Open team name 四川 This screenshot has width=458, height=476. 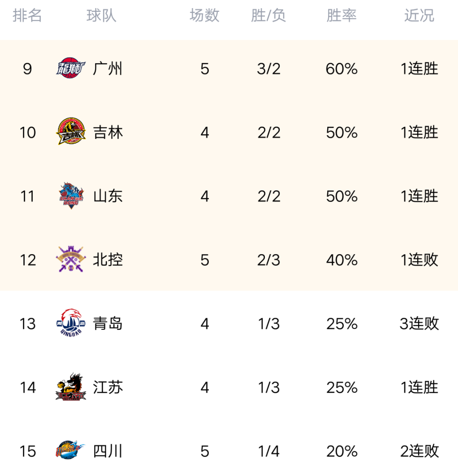tap(107, 451)
